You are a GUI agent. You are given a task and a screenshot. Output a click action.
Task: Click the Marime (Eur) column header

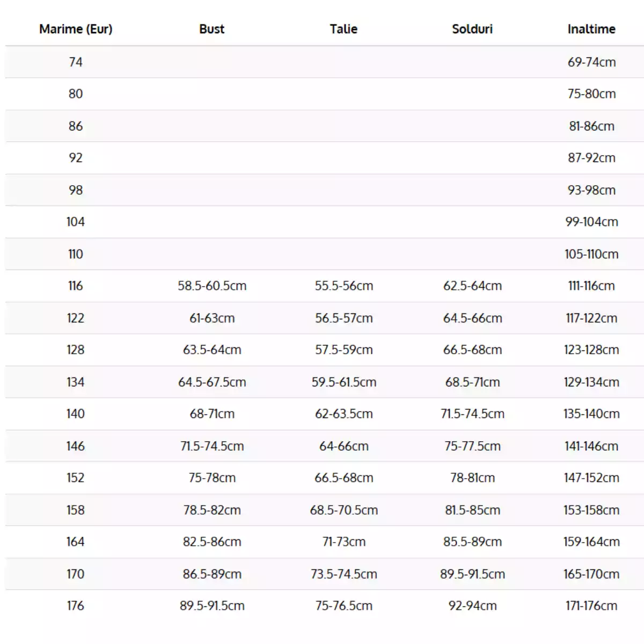[76, 29]
